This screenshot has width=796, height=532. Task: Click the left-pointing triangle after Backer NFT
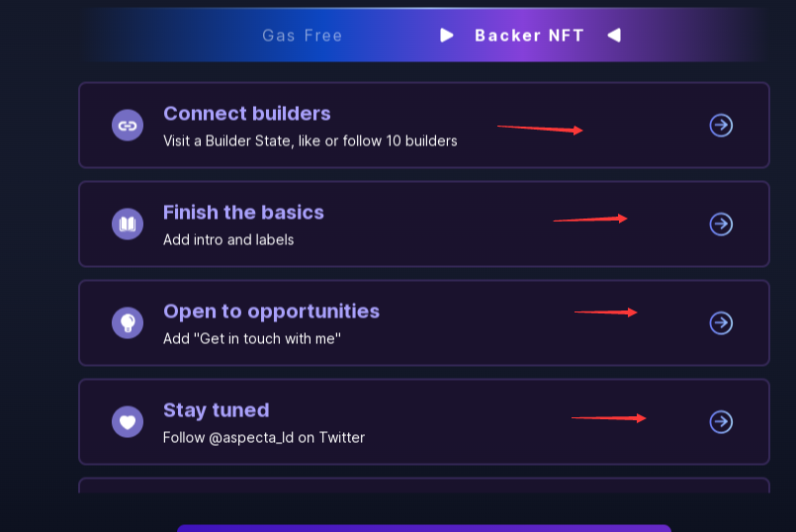click(614, 35)
